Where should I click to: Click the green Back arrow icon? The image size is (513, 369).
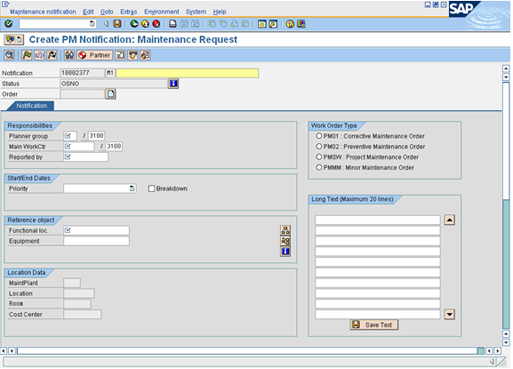click(134, 24)
